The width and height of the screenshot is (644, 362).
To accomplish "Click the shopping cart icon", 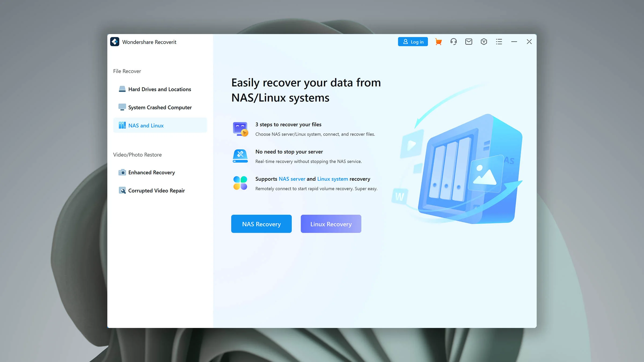I will (x=438, y=42).
